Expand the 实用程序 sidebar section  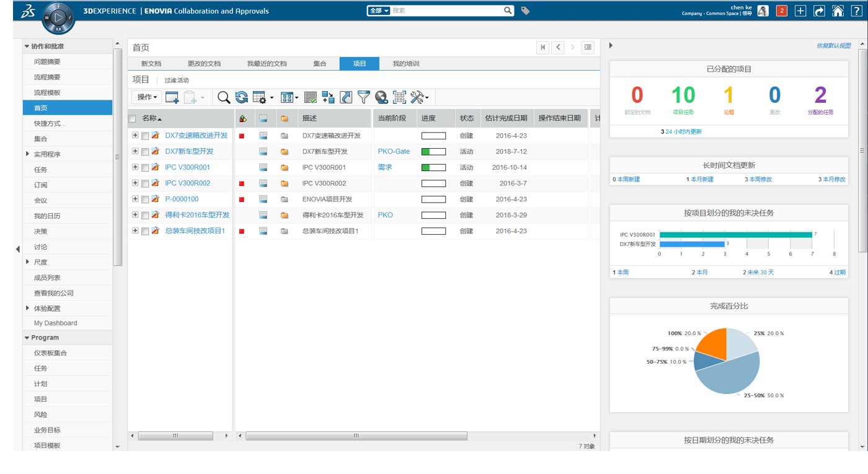tap(27, 154)
